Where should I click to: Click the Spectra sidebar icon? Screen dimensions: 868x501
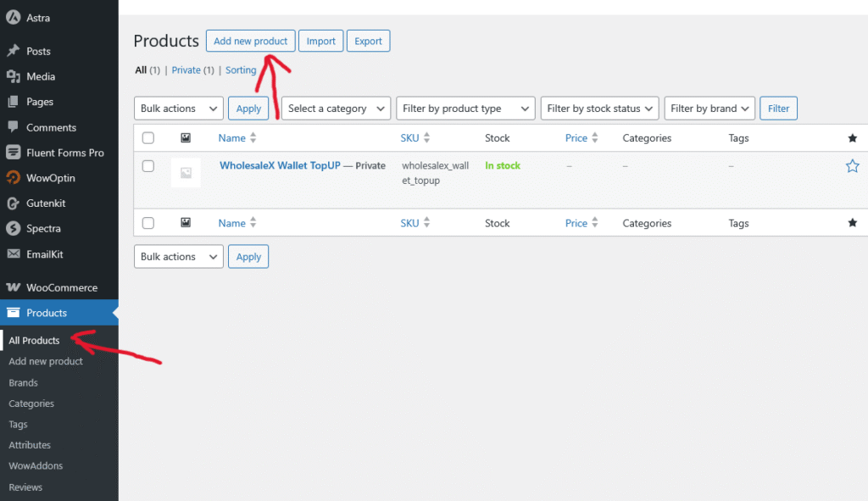(x=13, y=229)
